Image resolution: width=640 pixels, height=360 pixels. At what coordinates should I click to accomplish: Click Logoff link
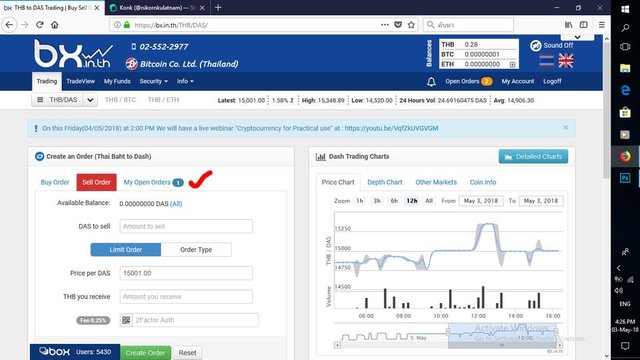point(552,81)
